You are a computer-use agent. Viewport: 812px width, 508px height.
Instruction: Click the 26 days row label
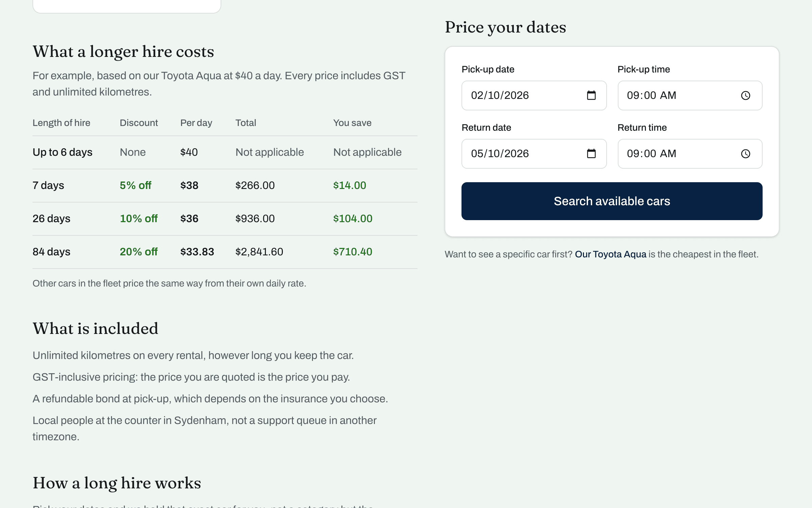click(51, 219)
